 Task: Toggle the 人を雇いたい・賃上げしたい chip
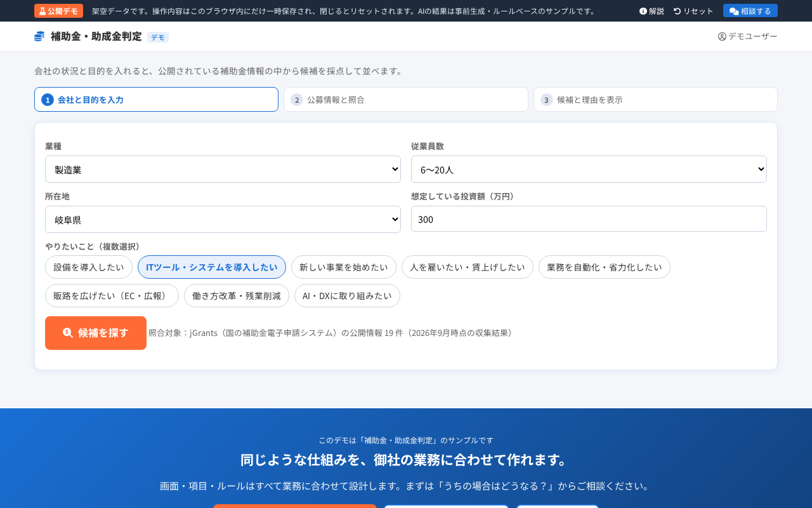point(468,267)
